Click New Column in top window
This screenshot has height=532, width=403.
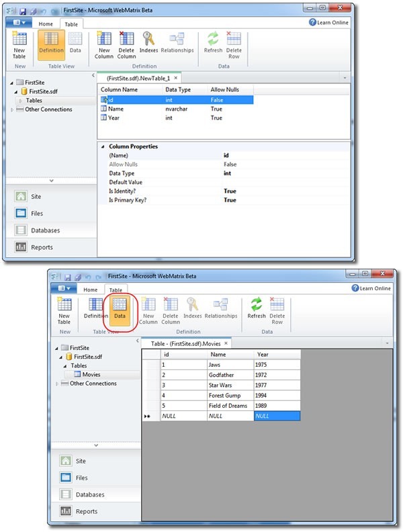(x=104, y=45)
